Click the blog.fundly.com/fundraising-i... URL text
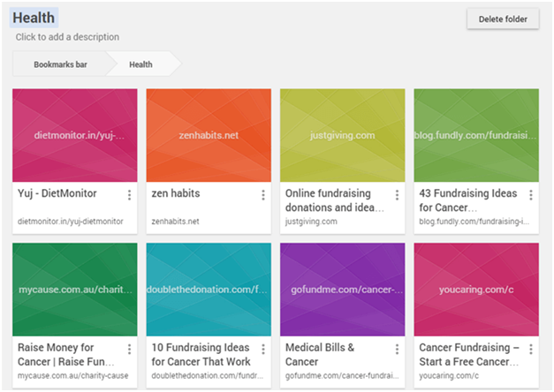Screen dimensions: 554x392 (x=474, y=222)
